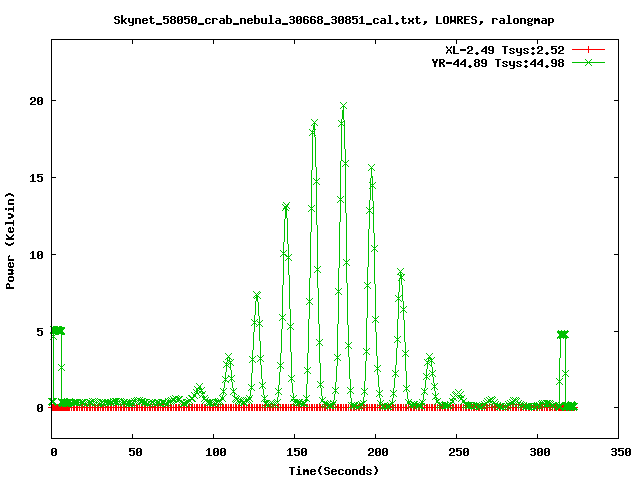The image size is (640, 480).
Task: Click the y-axis tick label 10
Action: (x=36, y=255)
